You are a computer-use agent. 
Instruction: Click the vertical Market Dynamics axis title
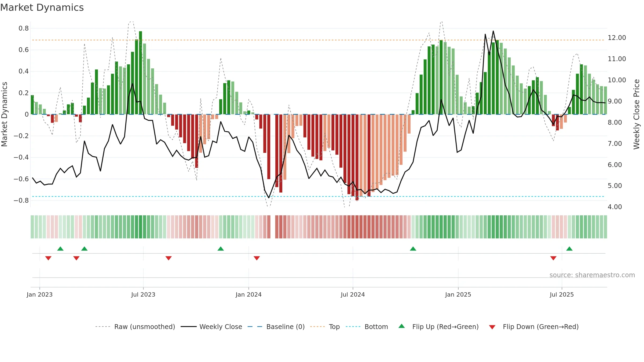[4, 114]
